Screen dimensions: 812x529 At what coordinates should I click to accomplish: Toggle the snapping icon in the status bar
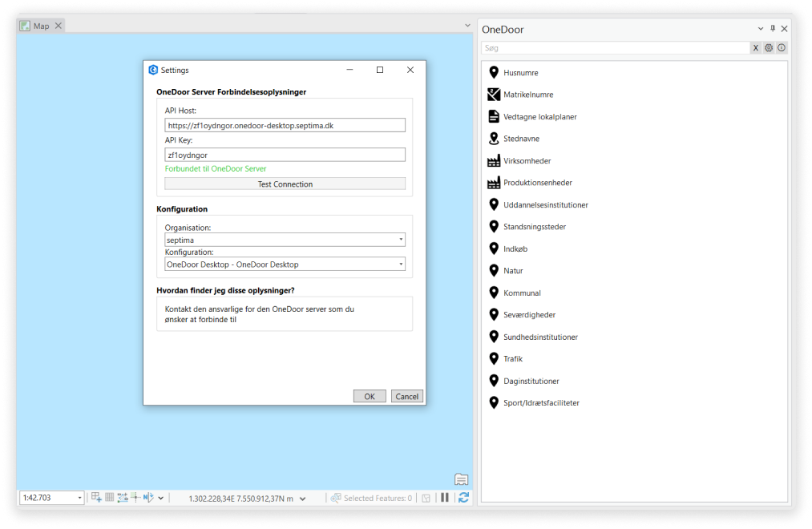click(122, 498)
